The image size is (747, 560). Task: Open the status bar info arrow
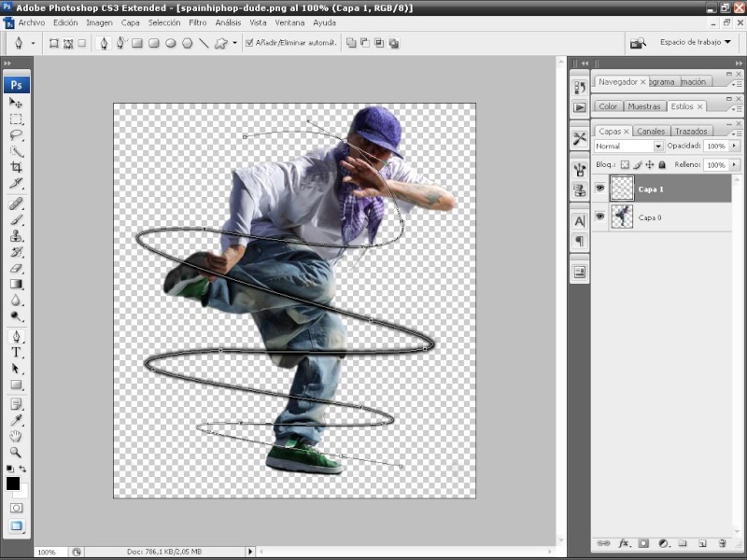tap(249, 552)
